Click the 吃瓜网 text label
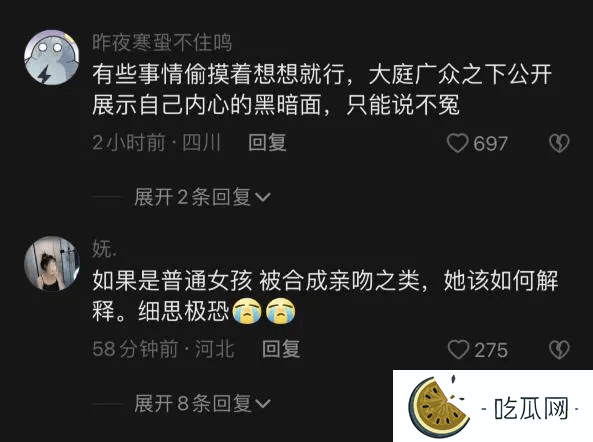The image size is (593, 442). click(531, 408)
